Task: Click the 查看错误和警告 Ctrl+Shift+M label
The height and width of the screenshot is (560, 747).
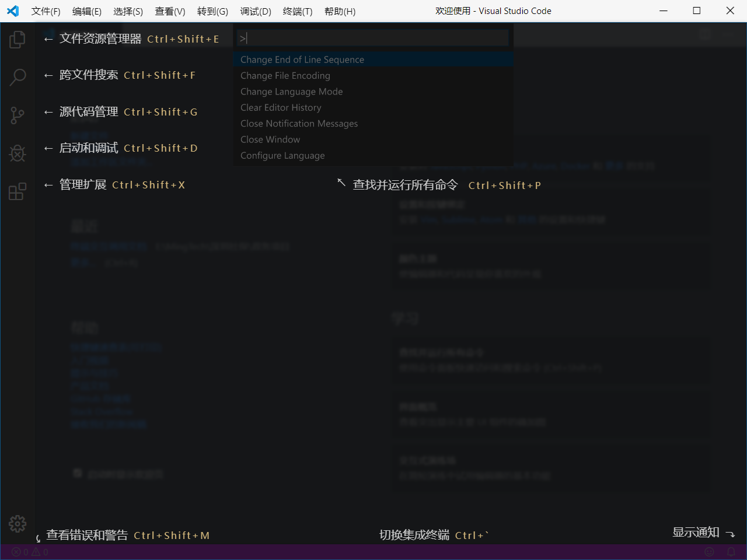Action: pos(128,535)
